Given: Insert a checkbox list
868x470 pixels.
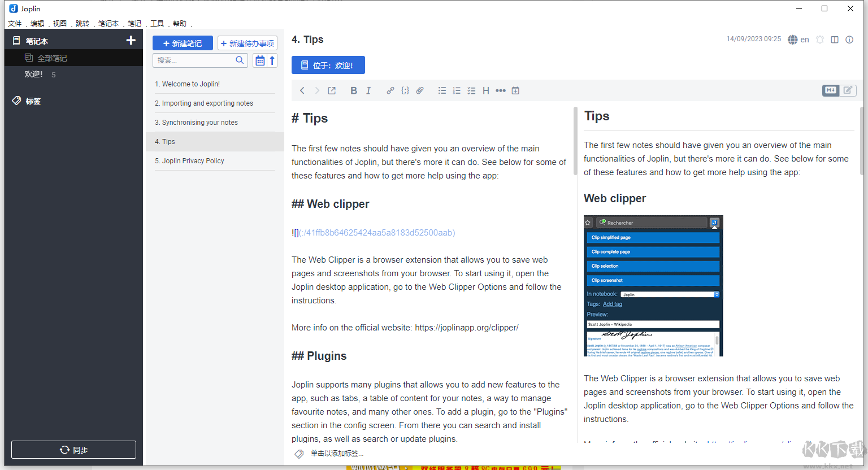Looking at the screenshot, I should (471, 90).
